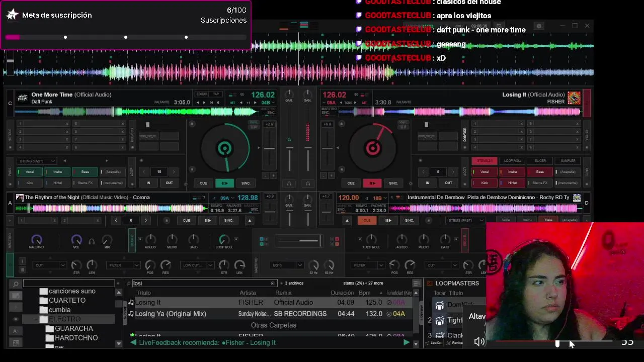This screenshot has height=362, width=644.
Task: Hit CUE on the Corona deck A
Action: [x=187, y=220]
